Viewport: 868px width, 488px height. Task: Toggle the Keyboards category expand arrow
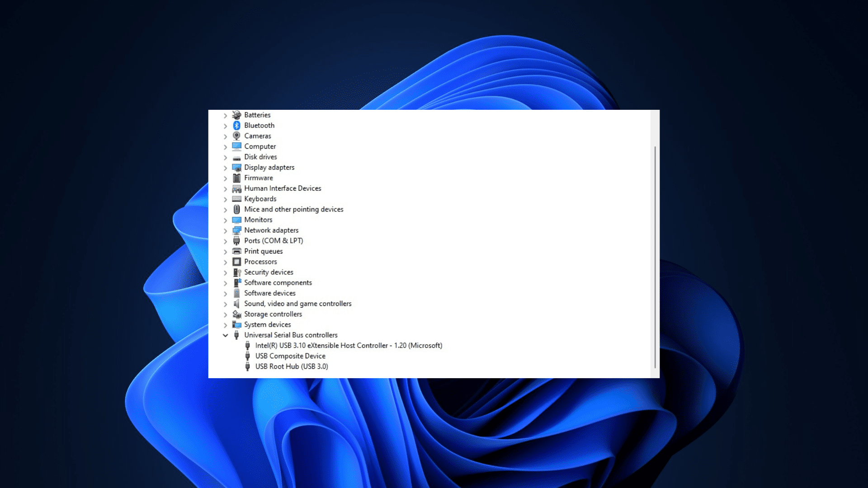[225, 198]
